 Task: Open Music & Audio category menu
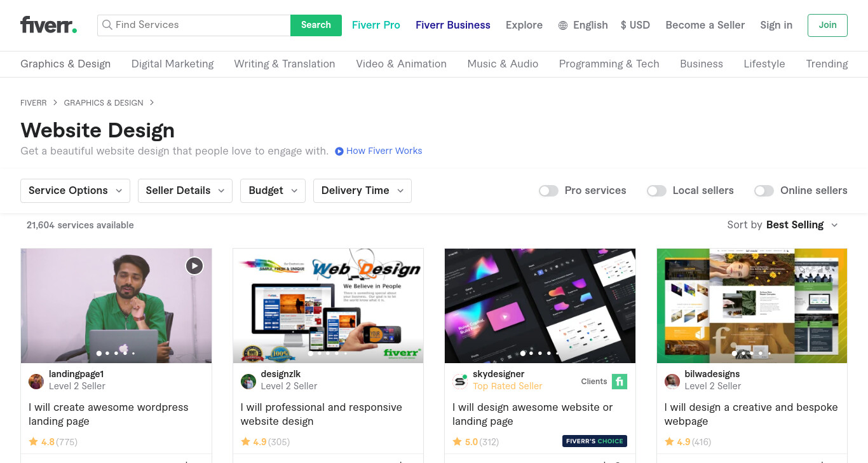point(503,64)
